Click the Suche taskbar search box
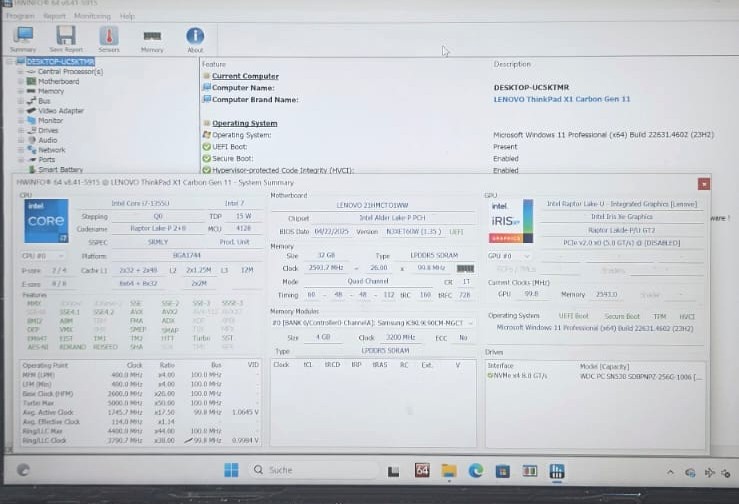The height and width of the screenshot is (504, 739). 313,470
